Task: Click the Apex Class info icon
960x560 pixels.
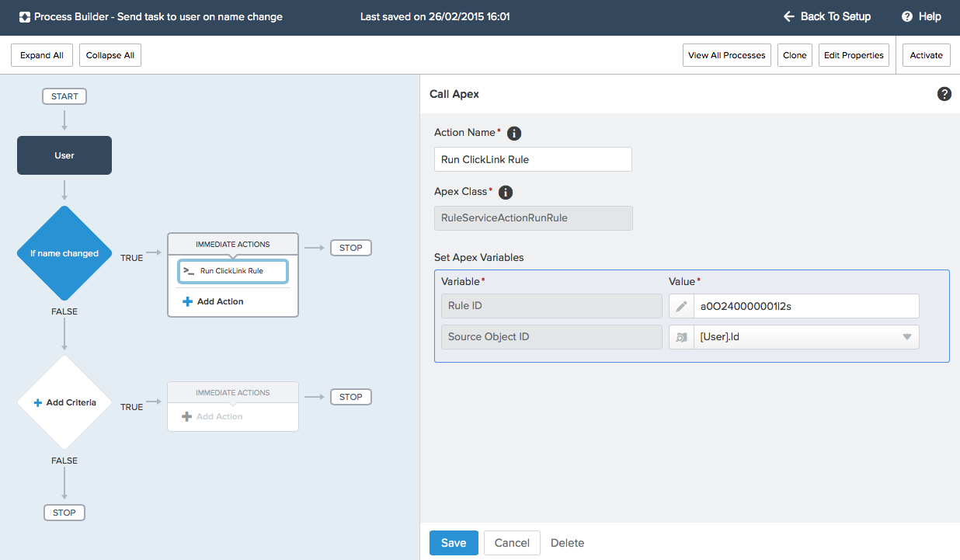Action: [x=506, y=193]
